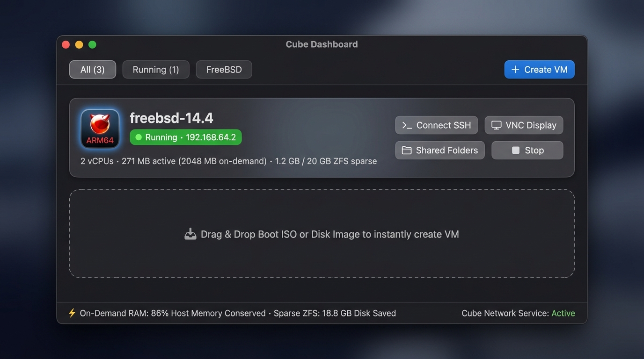Image resolution: width=644 pixels, height=359 pixels.
Task: Click the monitor icon in VNC Display
Action: (496, 125)
